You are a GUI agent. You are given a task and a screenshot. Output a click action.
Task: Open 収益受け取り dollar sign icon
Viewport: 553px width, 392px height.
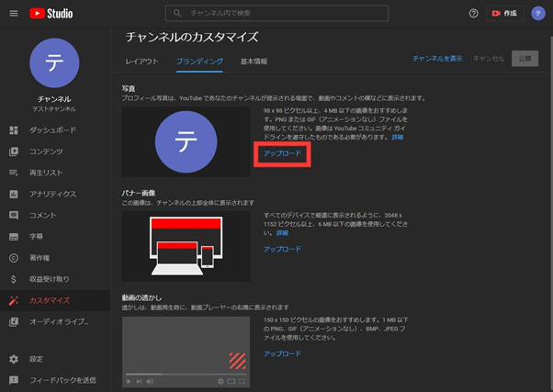[14, 279]
